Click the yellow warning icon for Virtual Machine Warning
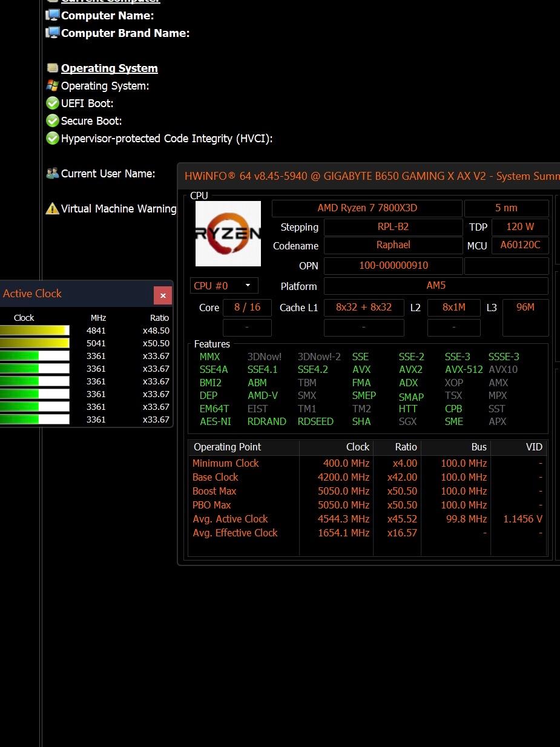Viewport: 560px width, 747px height. [x=53, y=209]
